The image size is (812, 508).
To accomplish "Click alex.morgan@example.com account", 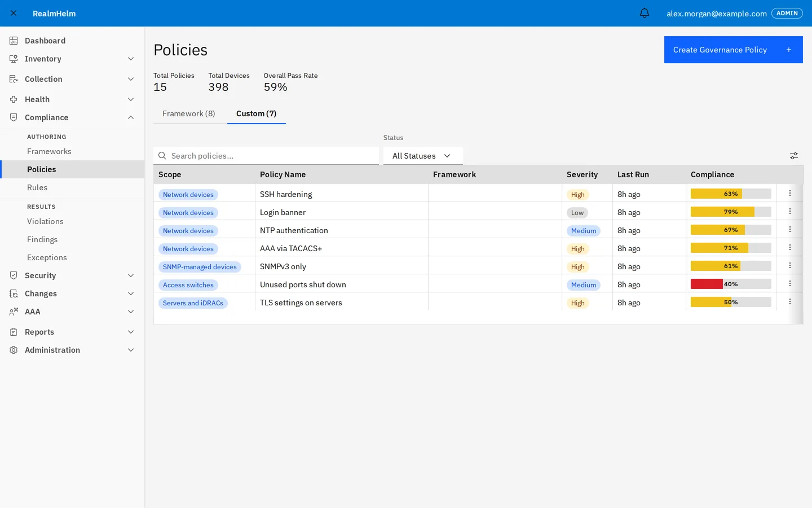I will 717,14.
